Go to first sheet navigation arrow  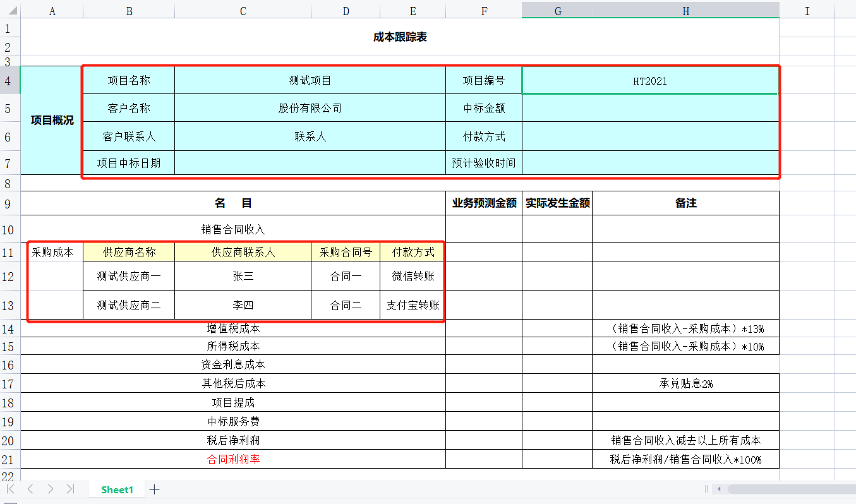[x=11, y=489]
